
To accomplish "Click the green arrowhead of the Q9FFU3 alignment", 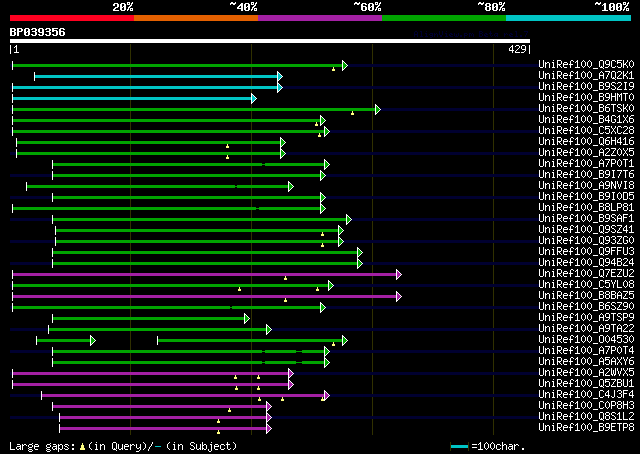I will coord(360,253).
